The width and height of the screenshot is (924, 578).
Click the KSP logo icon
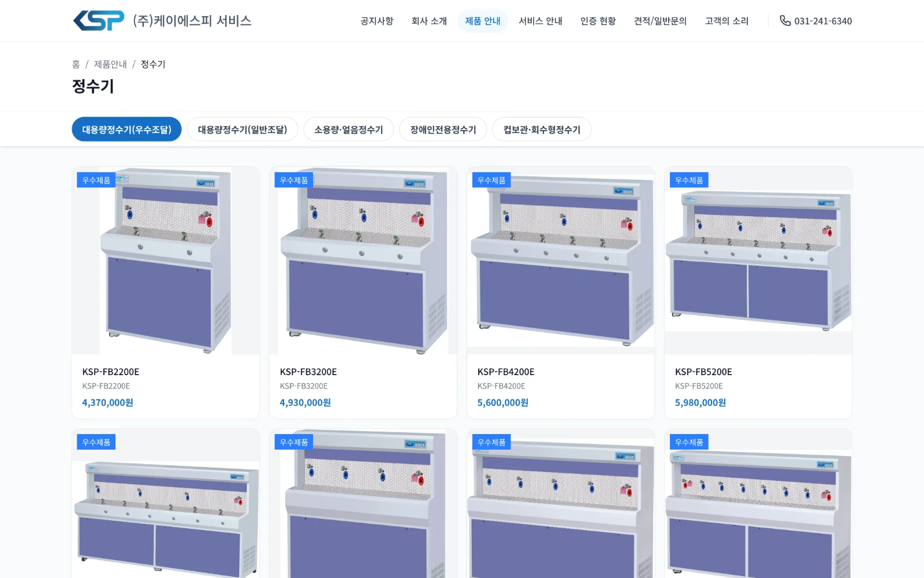pos(99,21)
